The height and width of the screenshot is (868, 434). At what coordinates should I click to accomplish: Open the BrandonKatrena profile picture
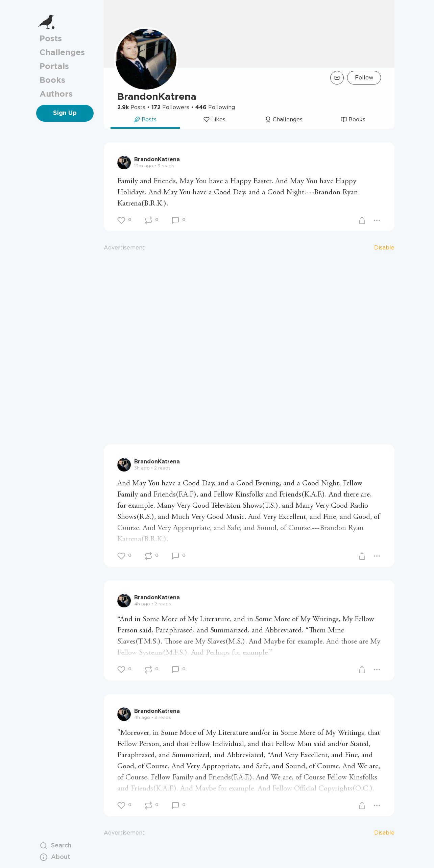pos(146,59)
